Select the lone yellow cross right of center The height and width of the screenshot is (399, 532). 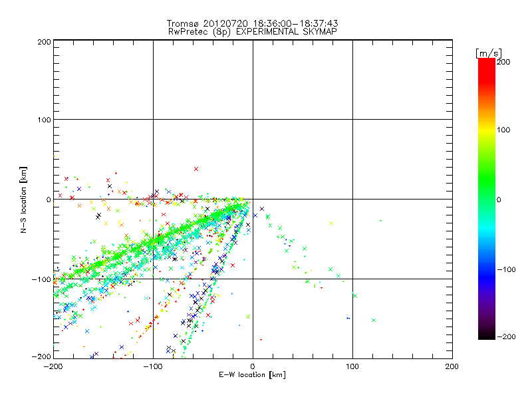pos(331,223)
